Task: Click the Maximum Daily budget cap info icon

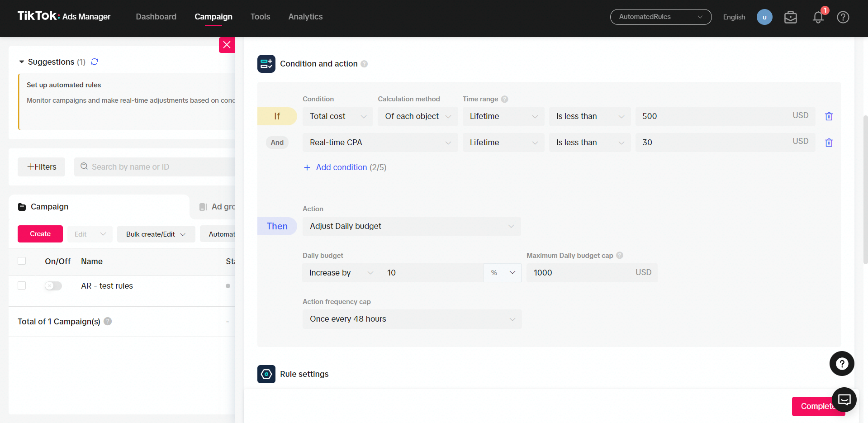Action: 620,255
